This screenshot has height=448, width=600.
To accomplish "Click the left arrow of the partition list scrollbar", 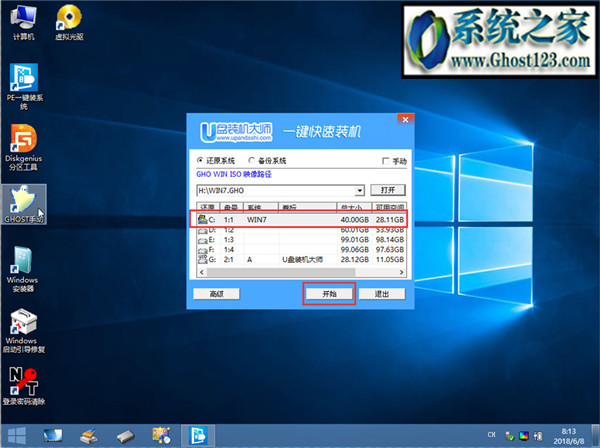I will [202, 272].
